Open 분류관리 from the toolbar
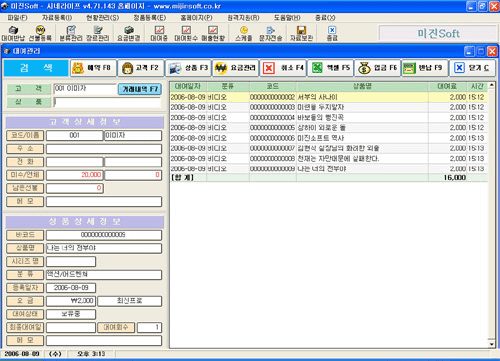The width and height of the screenshot is (500, 361). click(x=71, y=34)
